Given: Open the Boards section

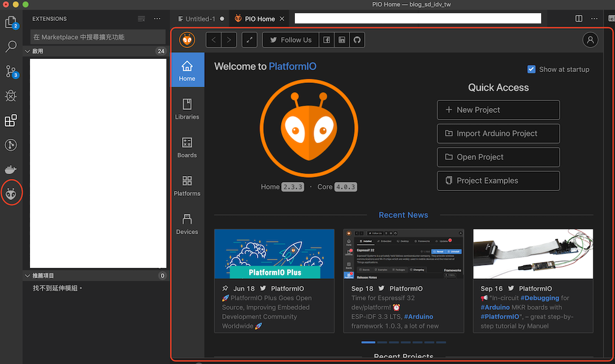Looking at the screenshot, I should pyautogui.click(x=187, y=147).
